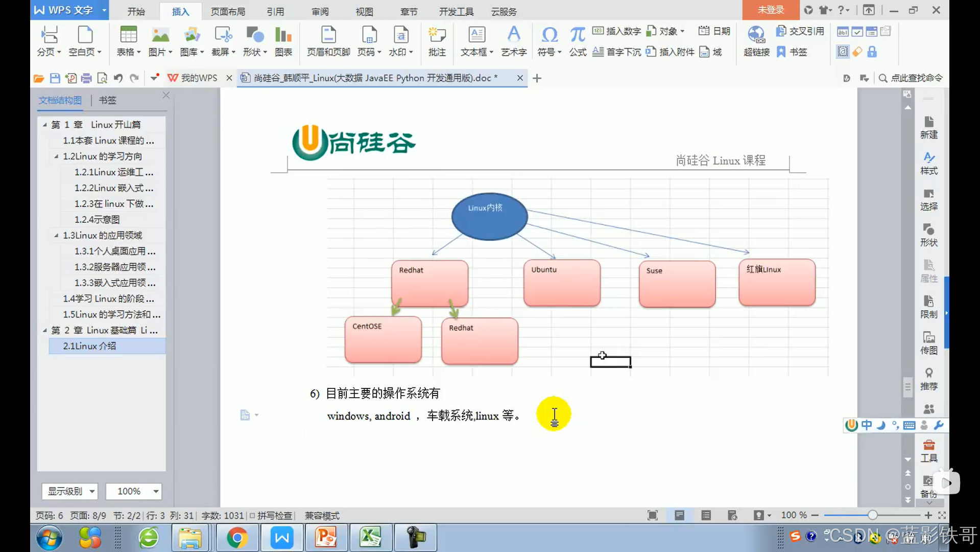Switch to outline view in status bar
This screenshot has height=552, width=980.
tap(706, 515)
